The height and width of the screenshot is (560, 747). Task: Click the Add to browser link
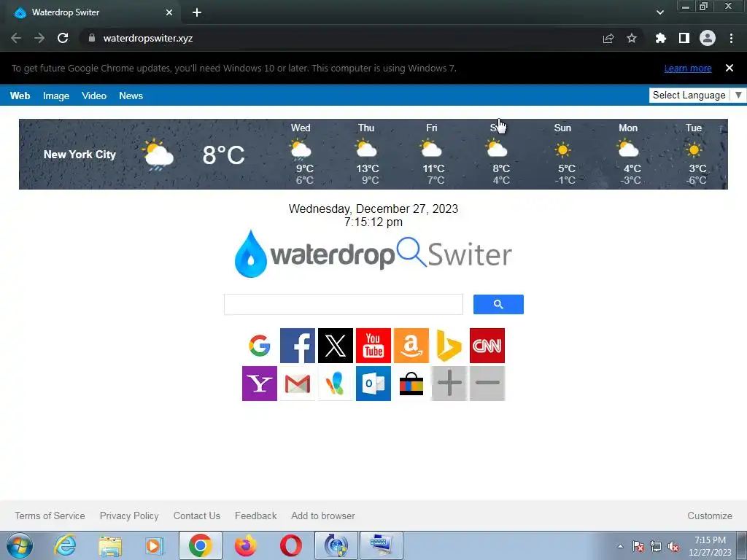[323, 516]
